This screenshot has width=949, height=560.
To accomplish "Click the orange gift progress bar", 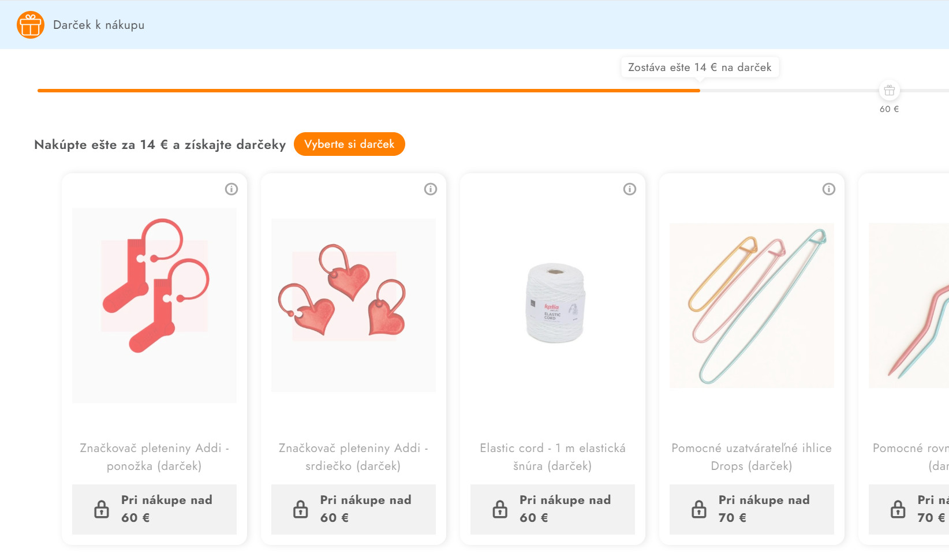I will click(369, 91).
